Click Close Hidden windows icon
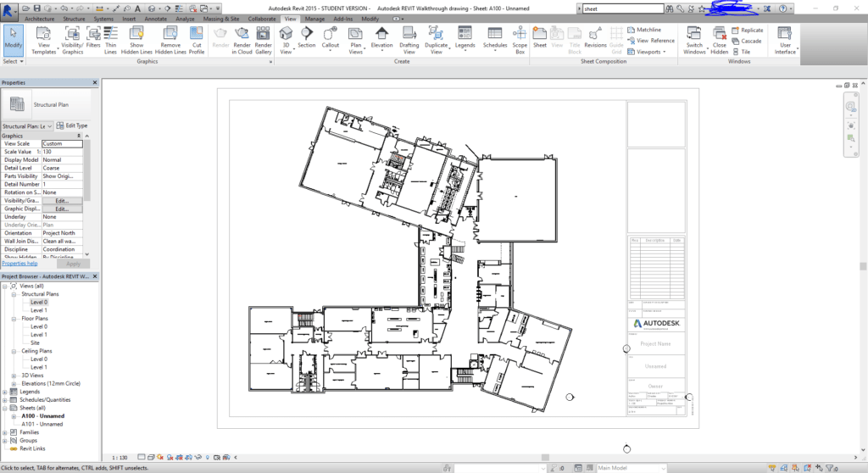The width and height of the screenshot is (868, 473). (719, 40)
